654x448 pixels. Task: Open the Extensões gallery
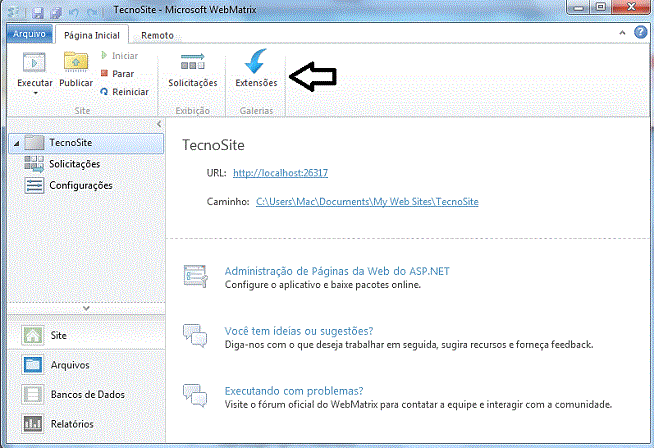point(256,68)
